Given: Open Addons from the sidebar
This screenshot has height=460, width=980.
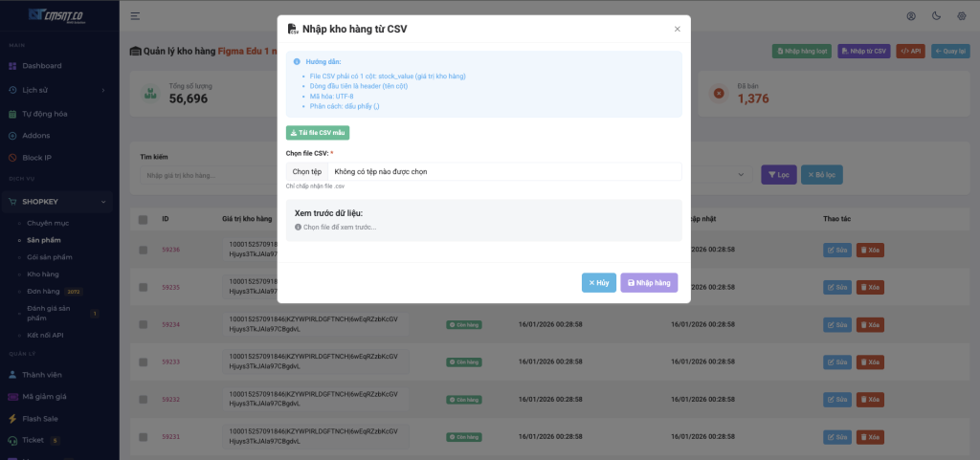Looking at the screenshot, I should pos(36,136).
